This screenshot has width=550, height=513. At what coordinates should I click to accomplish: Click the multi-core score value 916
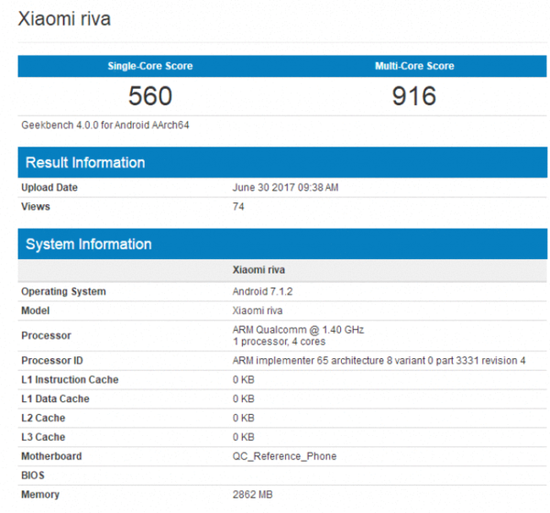click(414, 96)
